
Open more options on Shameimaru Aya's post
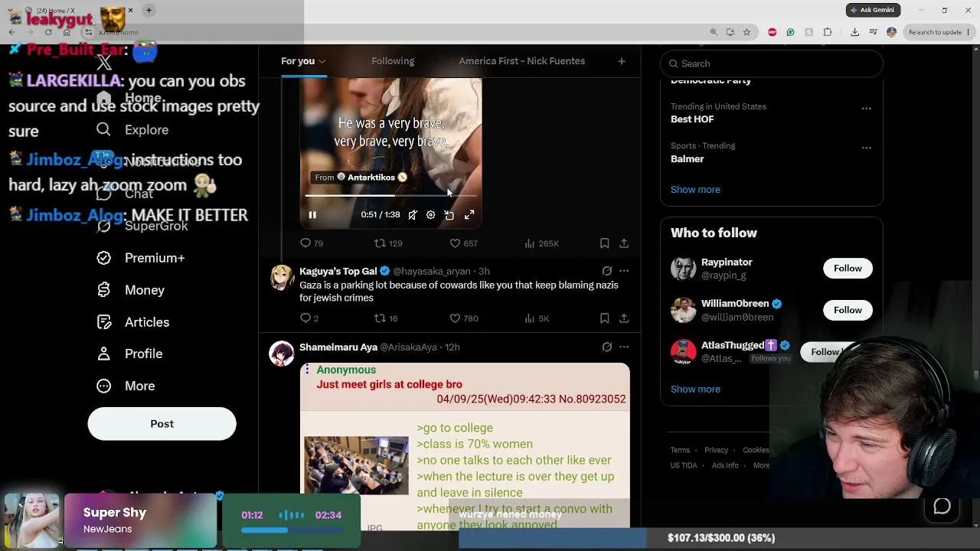(624, 347)
